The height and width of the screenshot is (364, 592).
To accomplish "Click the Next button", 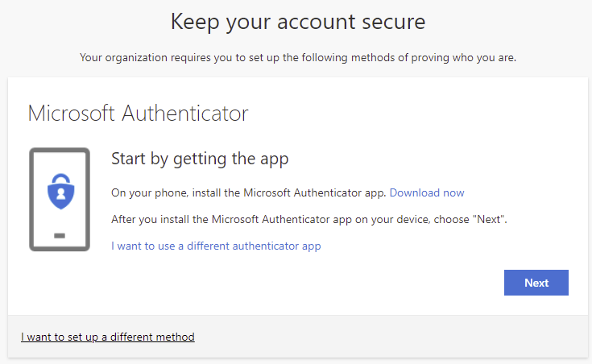I will coord(536,283).
